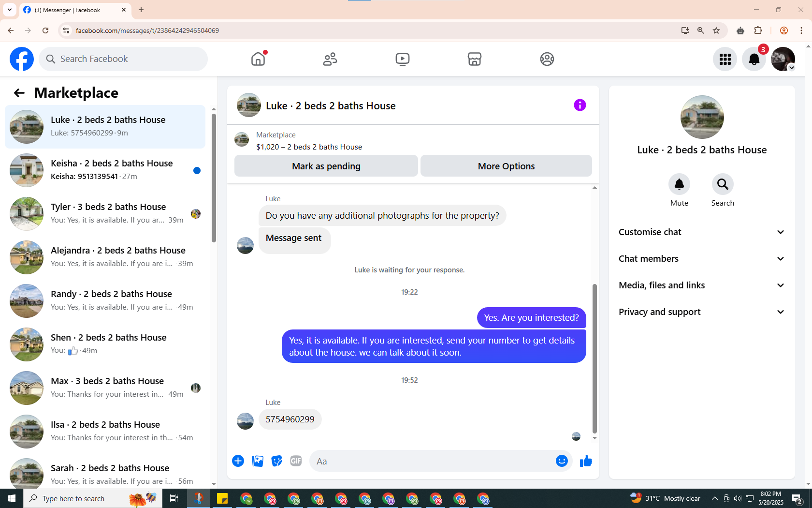Viewport: 812px width, 508px height.
Task: Open the Chrome three-dot menu
Action: click(801, 30)
